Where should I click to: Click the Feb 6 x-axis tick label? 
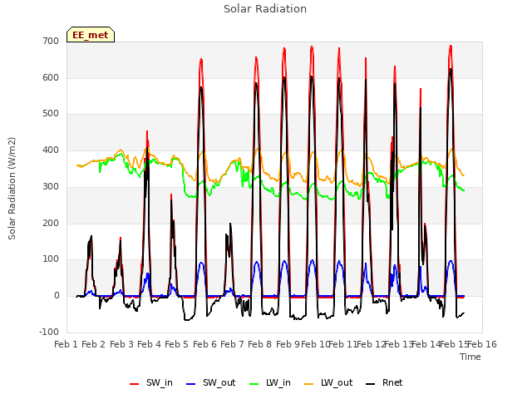(204, 344)
